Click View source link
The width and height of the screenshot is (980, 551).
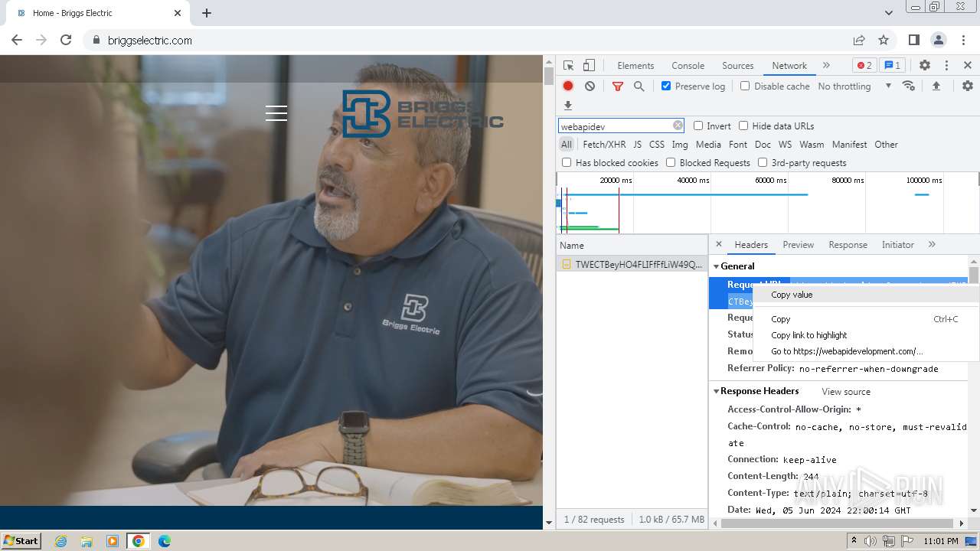tap(845, 392)
